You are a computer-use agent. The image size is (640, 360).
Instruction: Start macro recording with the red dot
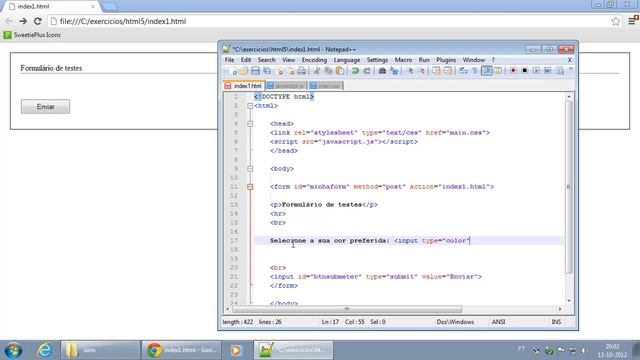(x=513, y=71)
